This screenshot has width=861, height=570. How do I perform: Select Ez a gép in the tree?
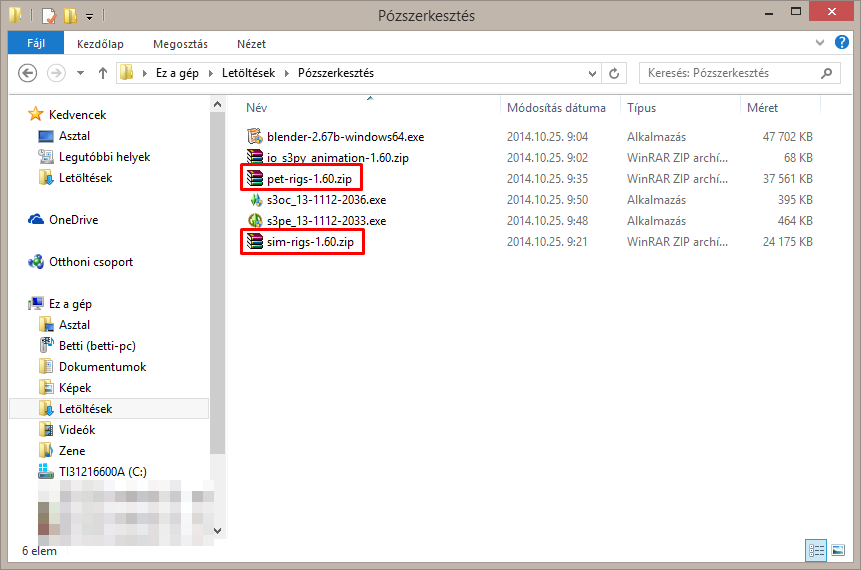(70, 304)
